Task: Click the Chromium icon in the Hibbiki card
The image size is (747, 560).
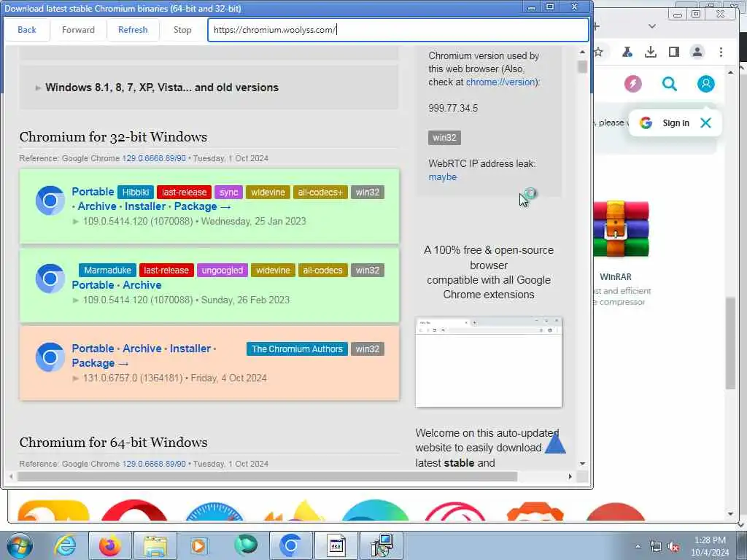Action: (50, 201)
